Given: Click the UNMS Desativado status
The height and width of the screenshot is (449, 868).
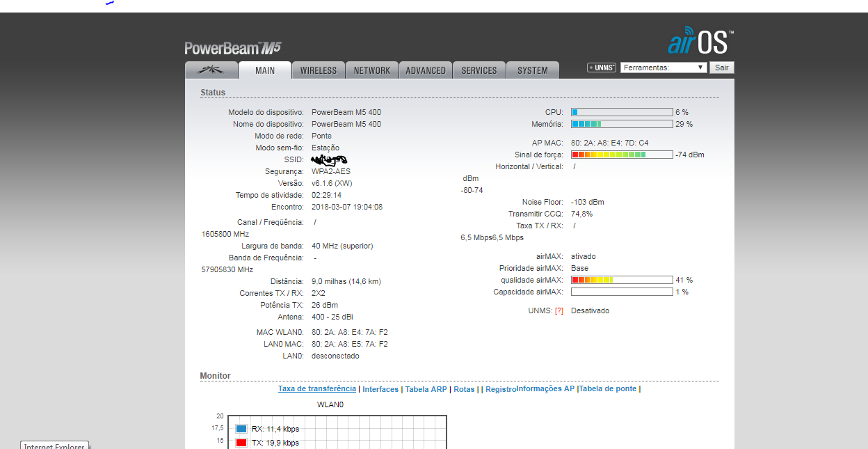Looking at the screenshot, I should pos(590,310).
